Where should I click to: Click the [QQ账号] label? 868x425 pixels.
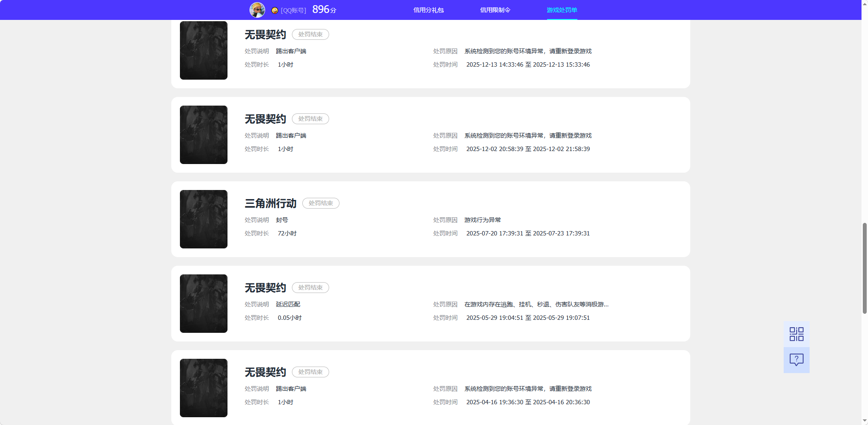[293, 10]
